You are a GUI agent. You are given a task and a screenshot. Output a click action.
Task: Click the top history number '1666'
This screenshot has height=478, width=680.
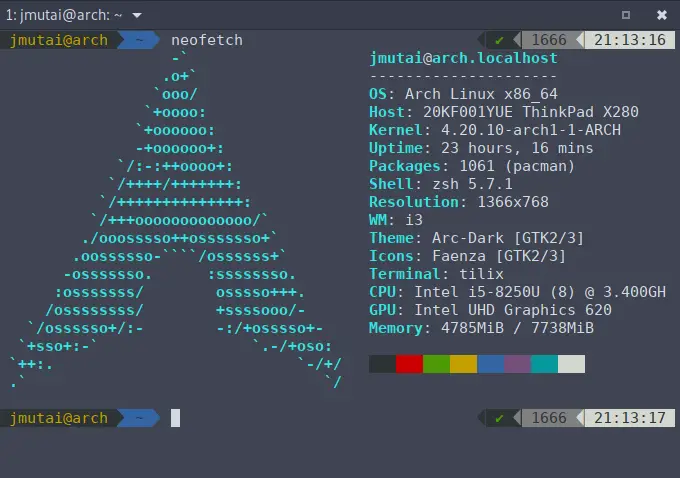pyautogui.click(x=549, y=40)
